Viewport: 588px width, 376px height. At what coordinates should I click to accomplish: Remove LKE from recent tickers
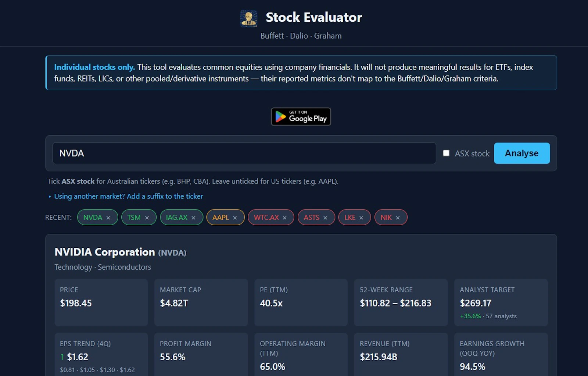click(362, 218)
